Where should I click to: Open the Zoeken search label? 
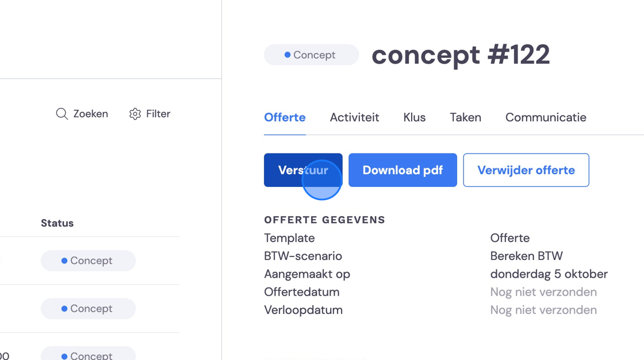click(90, 114)
